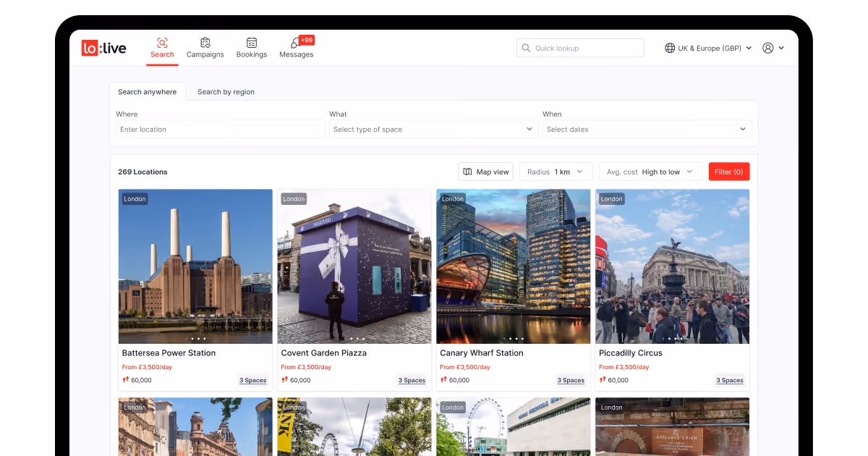This screenshot has width=868, height=456.
Task: Click 3 Spaces on Battersea Power Station card
Action: 253,380
